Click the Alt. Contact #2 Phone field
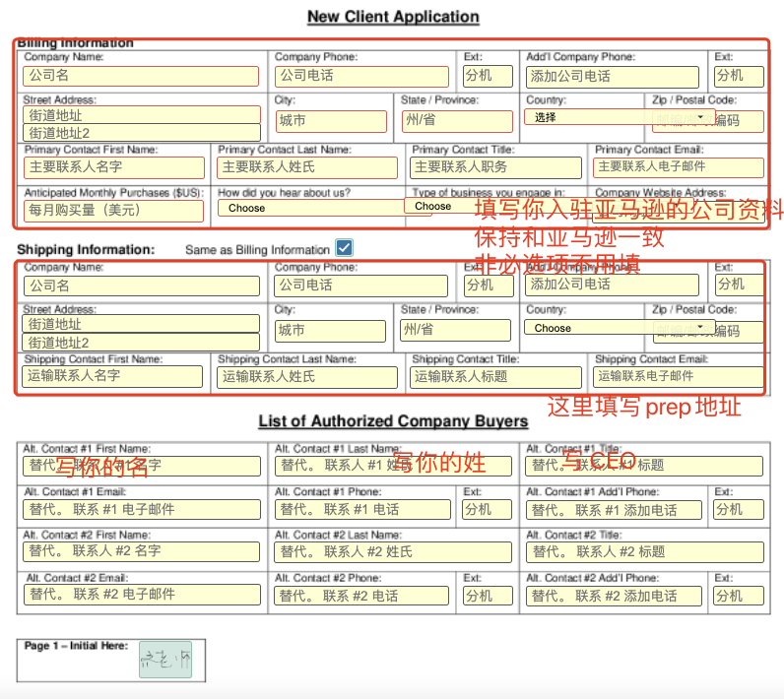The image size is (784, 699). pyautogui.click(x=361, y=596)
